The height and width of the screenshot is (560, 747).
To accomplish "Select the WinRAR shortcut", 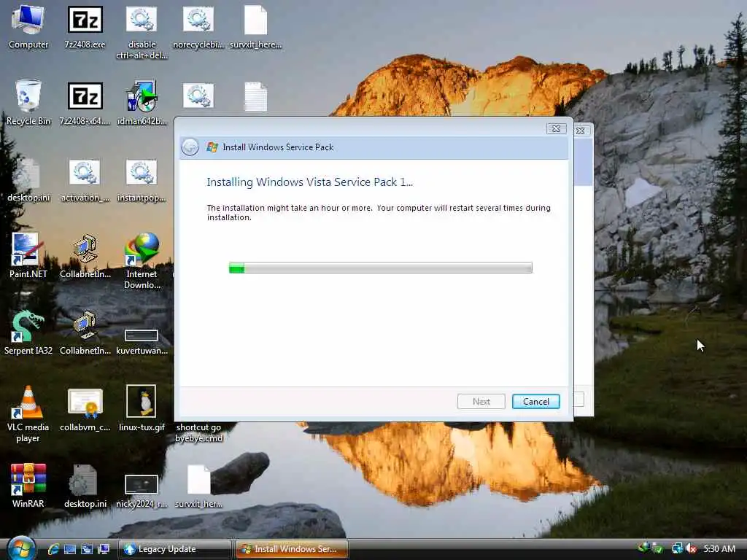I will tap(28, 485).
